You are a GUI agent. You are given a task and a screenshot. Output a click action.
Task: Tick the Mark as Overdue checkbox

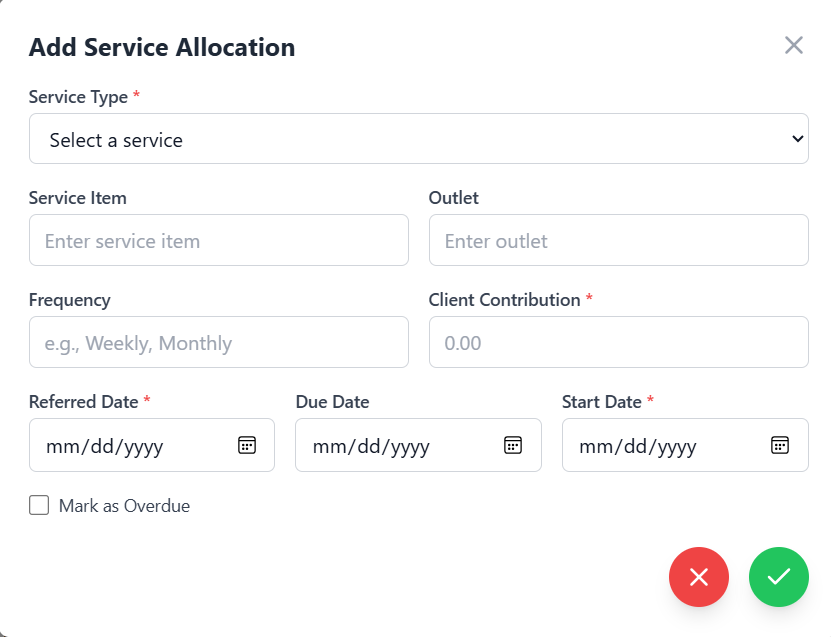(39, 505)
